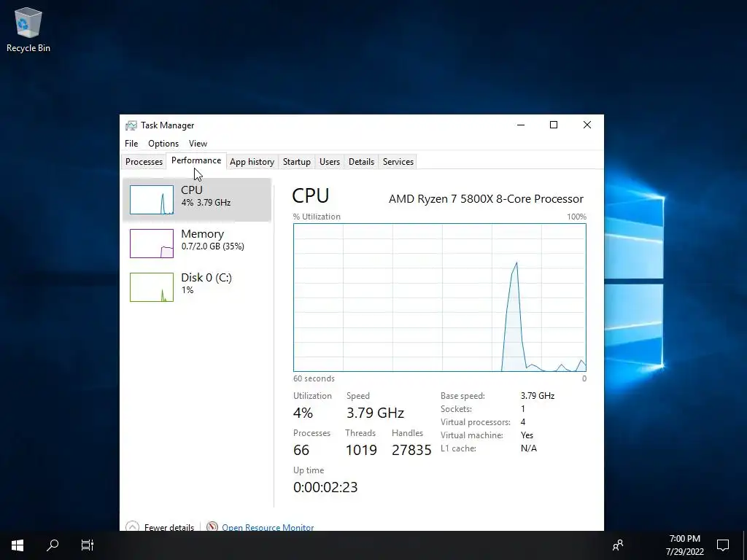Close the Task Manager window
The height and width of the screenshot is (560, 747).
pyautogui.click(x=587, y=125)
